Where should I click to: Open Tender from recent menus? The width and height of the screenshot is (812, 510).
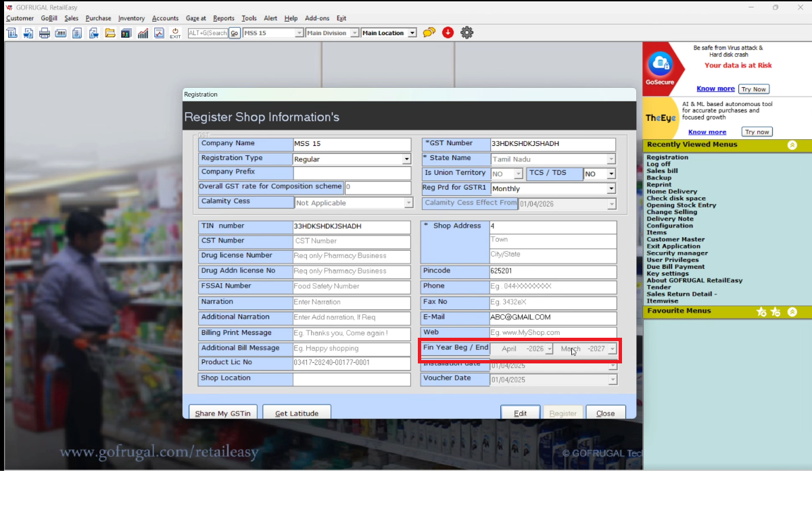tap(659, 287)
